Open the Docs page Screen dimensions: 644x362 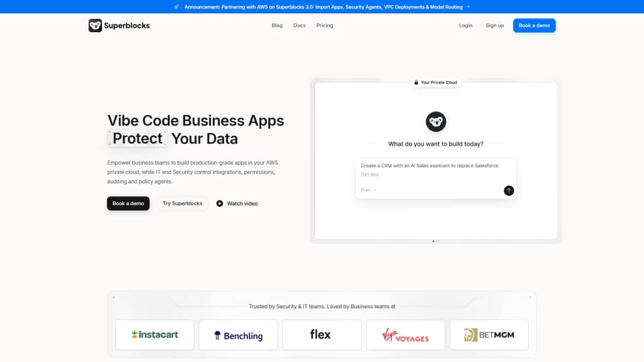tap(299, 25)
